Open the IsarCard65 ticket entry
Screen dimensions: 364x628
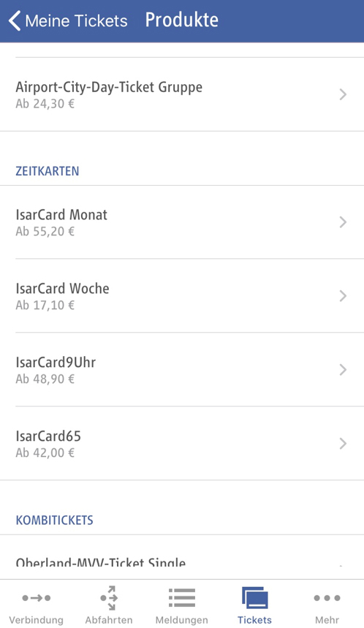pos(182,443)
